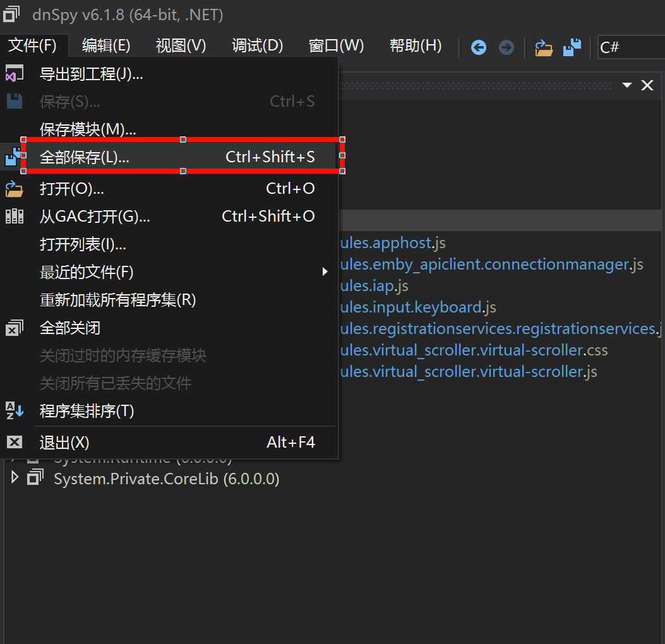Choose 重新加载所有程序集(R) from menu
The image size is (665, 644).
point(118,300)
